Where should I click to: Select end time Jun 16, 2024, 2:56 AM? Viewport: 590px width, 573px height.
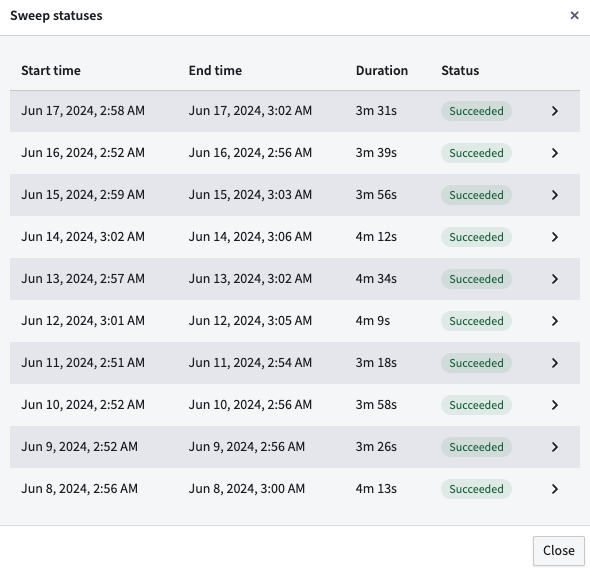pos(250,153)
